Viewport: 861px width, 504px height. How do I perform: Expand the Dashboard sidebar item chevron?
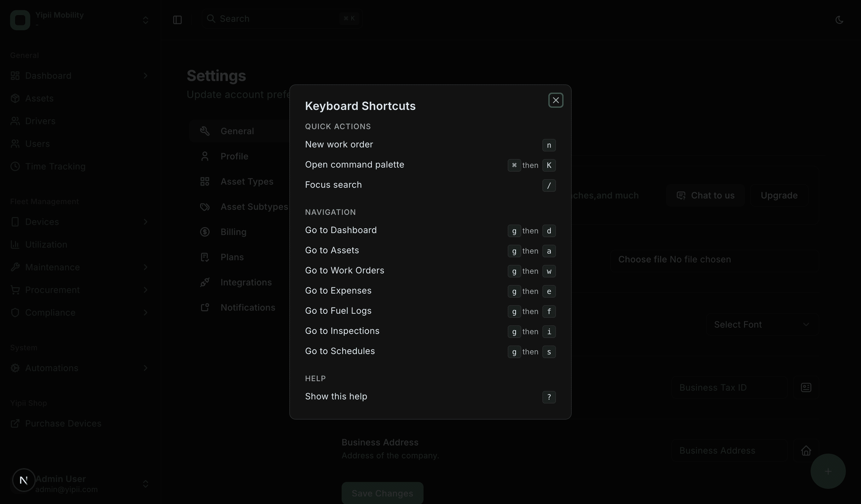[x=146, y=76]
